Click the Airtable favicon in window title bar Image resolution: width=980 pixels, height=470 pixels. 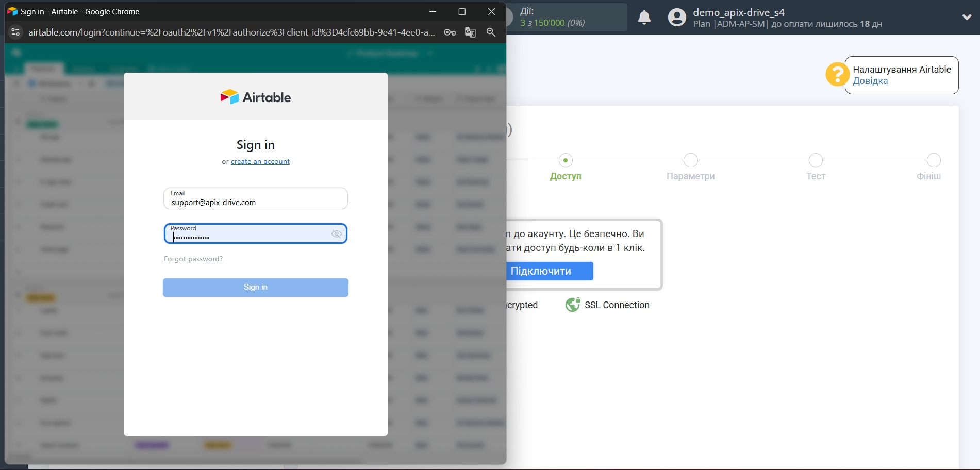[x=12, y=11]
